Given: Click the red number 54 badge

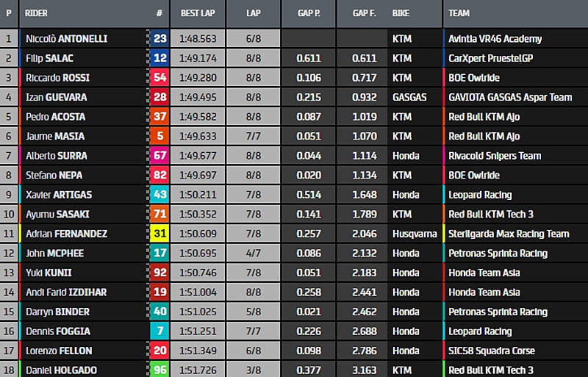Looking at the screenshot, I should click(x=159, y=78).
